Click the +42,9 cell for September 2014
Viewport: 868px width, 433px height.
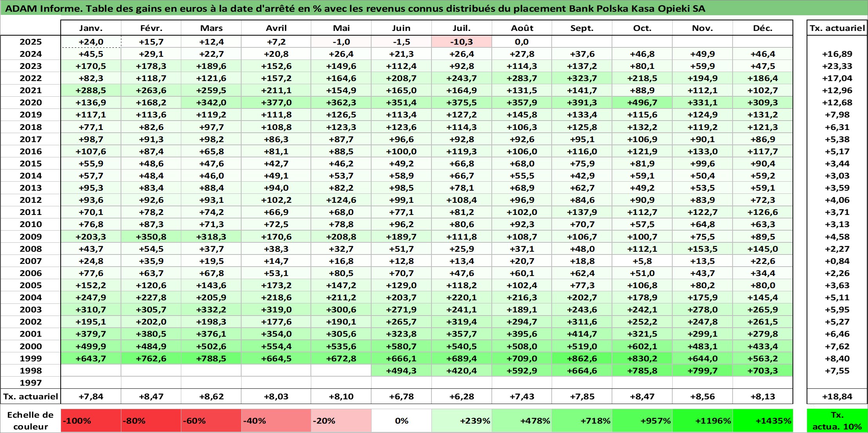tap(582, 175)
